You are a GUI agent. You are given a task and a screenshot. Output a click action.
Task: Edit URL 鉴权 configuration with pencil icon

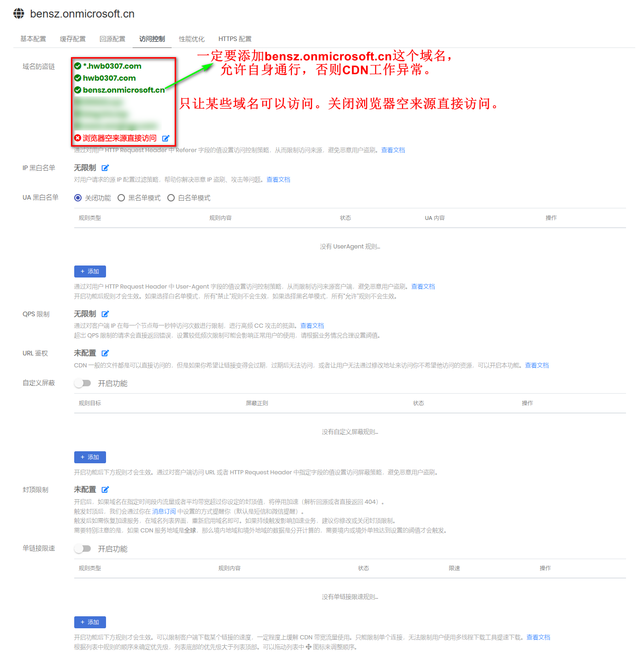click(105, 353)
